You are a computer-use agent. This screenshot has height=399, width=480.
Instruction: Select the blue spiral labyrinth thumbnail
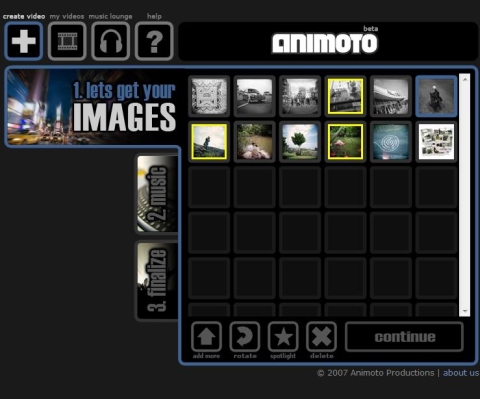coord(391,142)
